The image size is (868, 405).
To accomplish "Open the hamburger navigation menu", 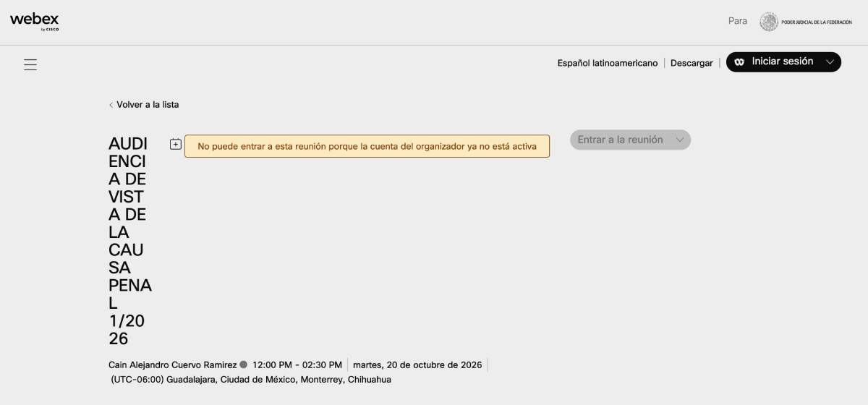I will (x=30, y=64).
